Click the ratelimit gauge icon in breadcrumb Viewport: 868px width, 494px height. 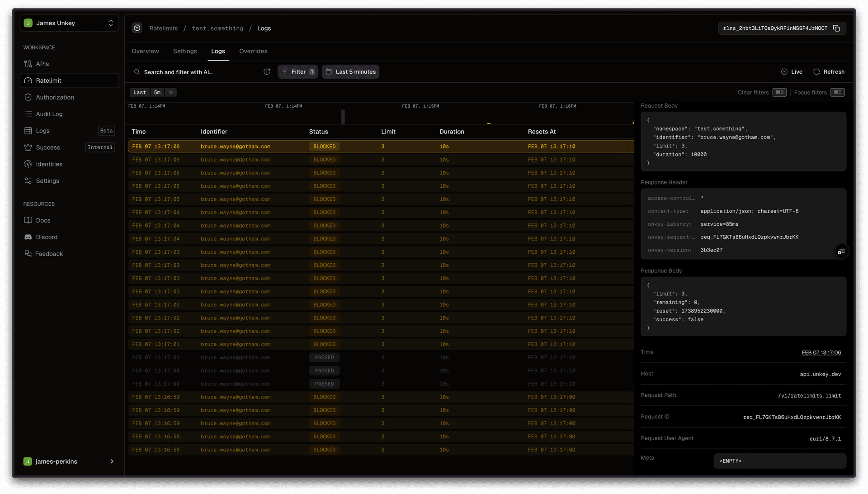137,28
